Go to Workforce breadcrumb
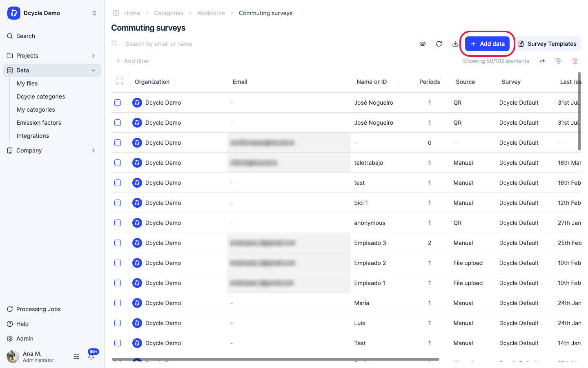 [211, 13]
